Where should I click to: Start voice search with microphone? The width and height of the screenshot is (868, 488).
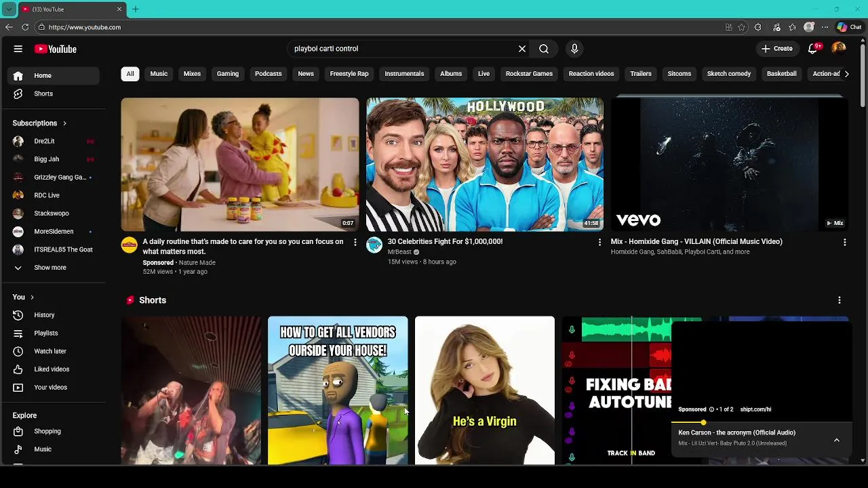[x=574, y=49]
